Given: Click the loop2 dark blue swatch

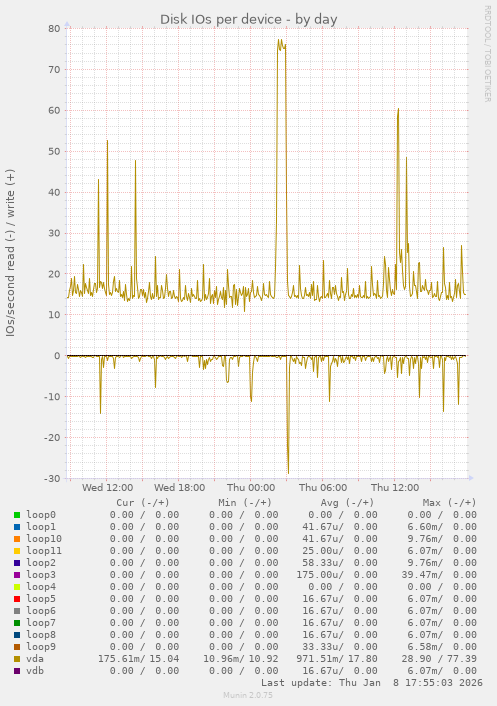Looking at the screenshot, I should [17, 563].
